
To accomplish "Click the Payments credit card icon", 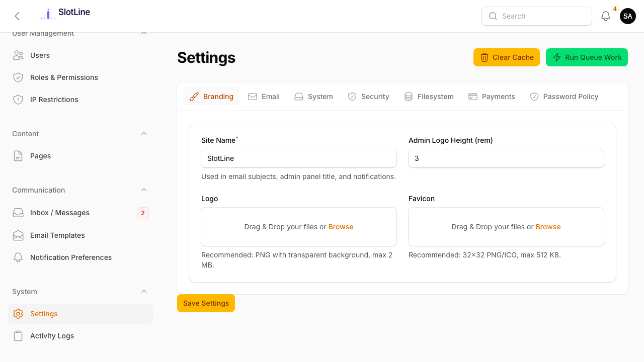I will (x=473, y=97).
